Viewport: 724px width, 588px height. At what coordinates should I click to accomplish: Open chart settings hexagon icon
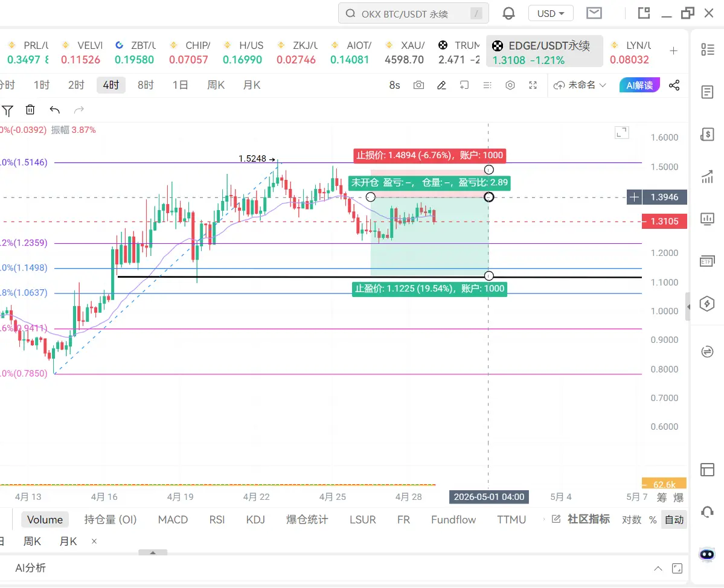coord(510,85)
